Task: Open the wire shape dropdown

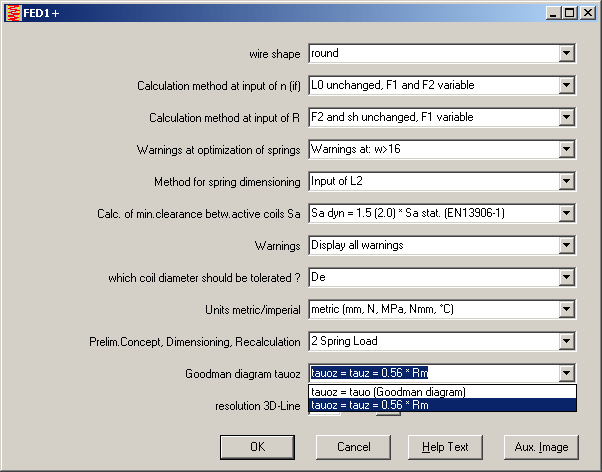Action: pos(567,53)
